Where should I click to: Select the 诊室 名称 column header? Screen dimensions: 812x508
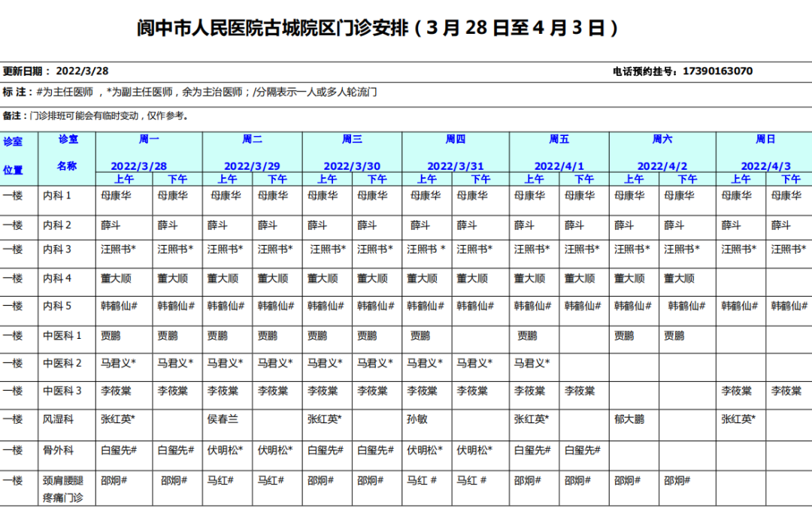click(67, 153)
